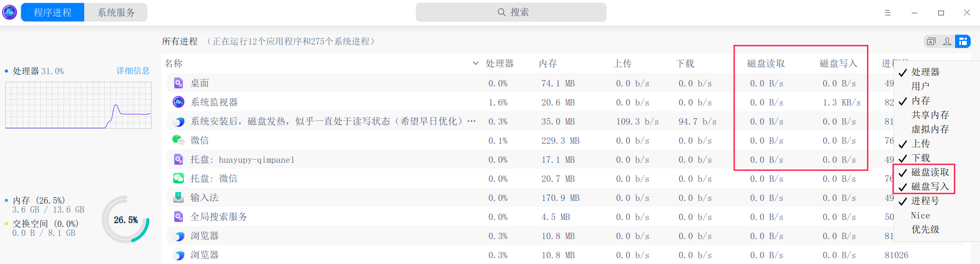Click the 名称 column sort arrow
The width and height of the screenshot is (980, 264).
(x=475, y=64)
